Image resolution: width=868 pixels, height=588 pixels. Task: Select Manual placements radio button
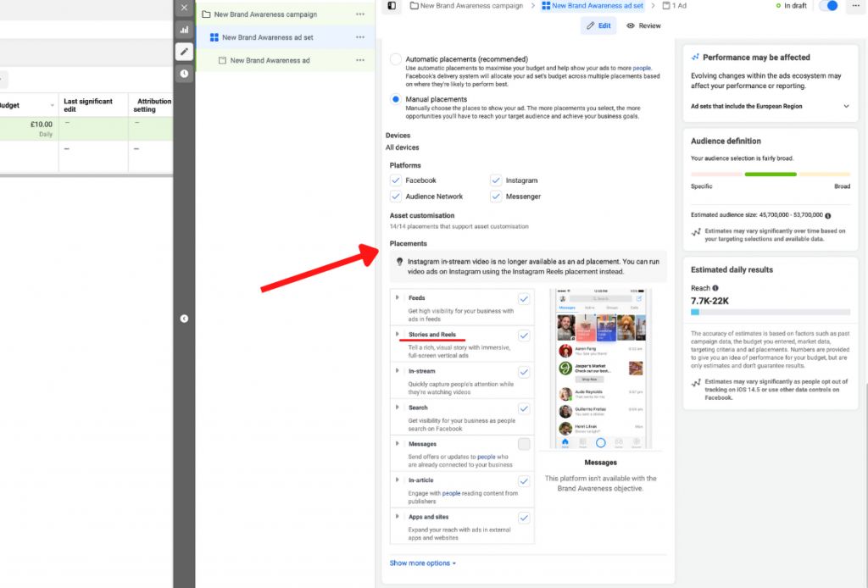[395, 100]
